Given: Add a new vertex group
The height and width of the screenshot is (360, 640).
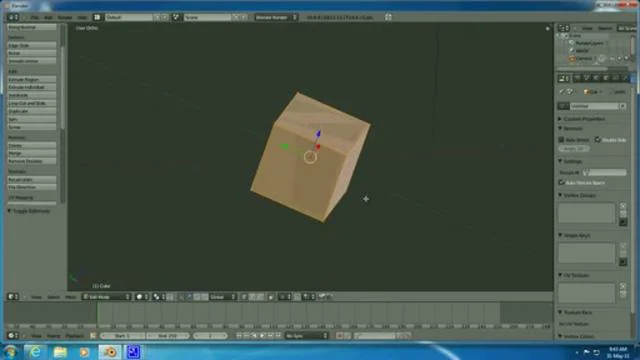Looking at the screenshot, I should point(623,206).
